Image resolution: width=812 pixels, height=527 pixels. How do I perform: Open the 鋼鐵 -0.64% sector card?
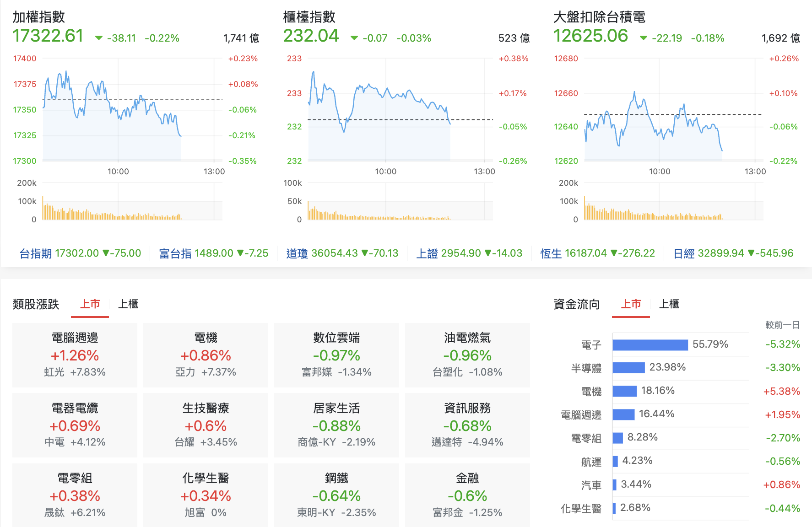point(336,495)
